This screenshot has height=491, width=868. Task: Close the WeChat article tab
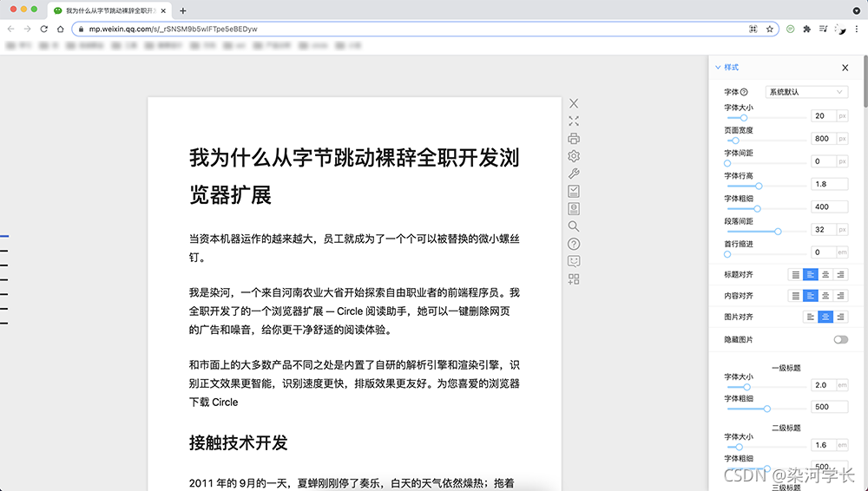[163, 10]
